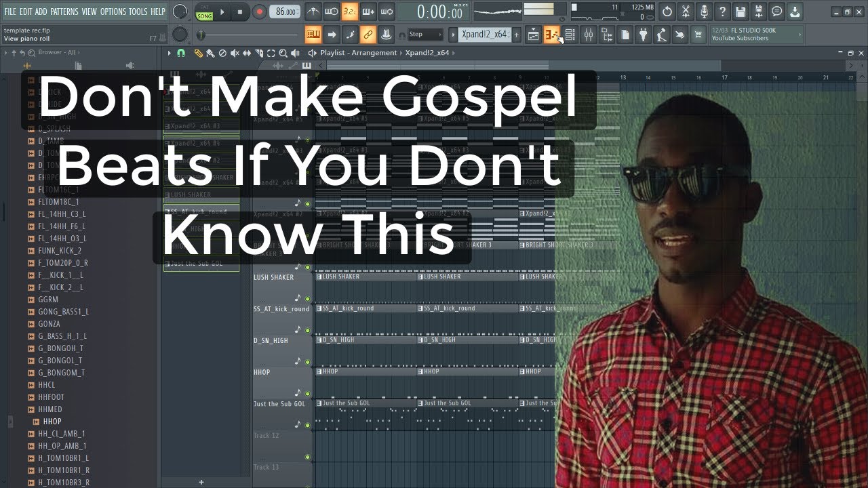Save the project with the floppy icon
868x488 pixels.
(x=741, y=12)
